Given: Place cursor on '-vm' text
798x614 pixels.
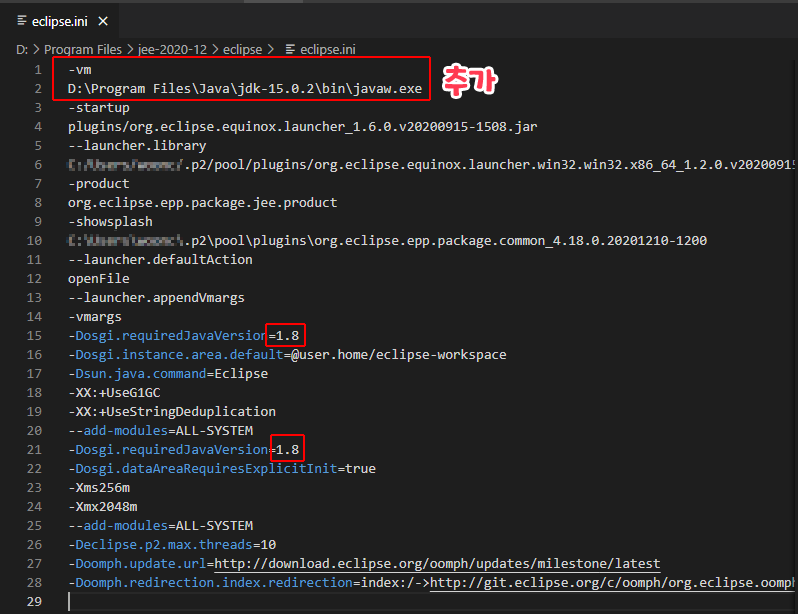Looking at the screenshot, I should tap(80, 70).
